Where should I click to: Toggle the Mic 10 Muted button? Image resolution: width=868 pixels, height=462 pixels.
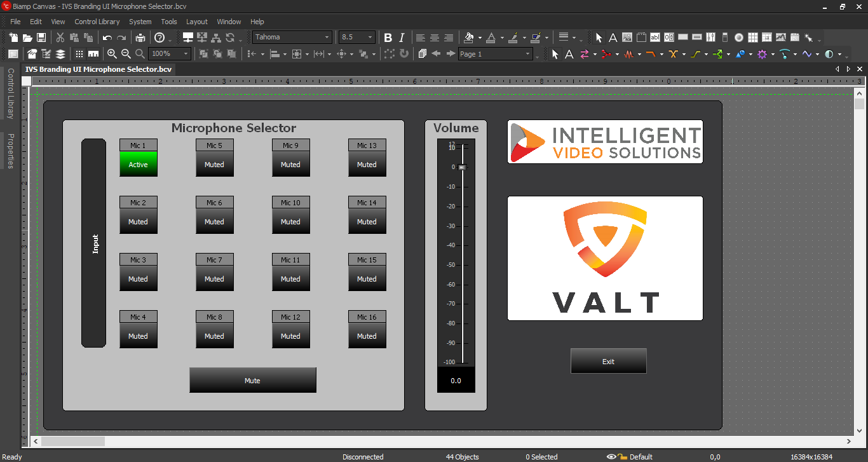[291, 221]
